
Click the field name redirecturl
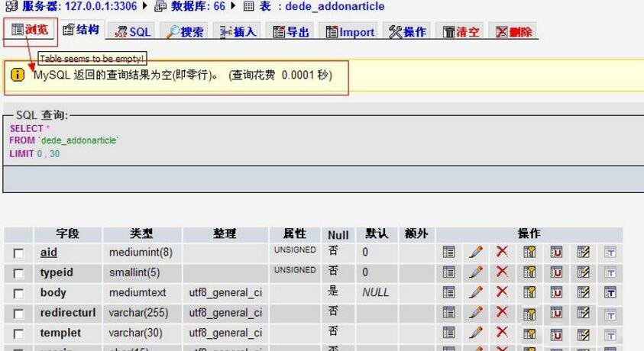[68, 312]
